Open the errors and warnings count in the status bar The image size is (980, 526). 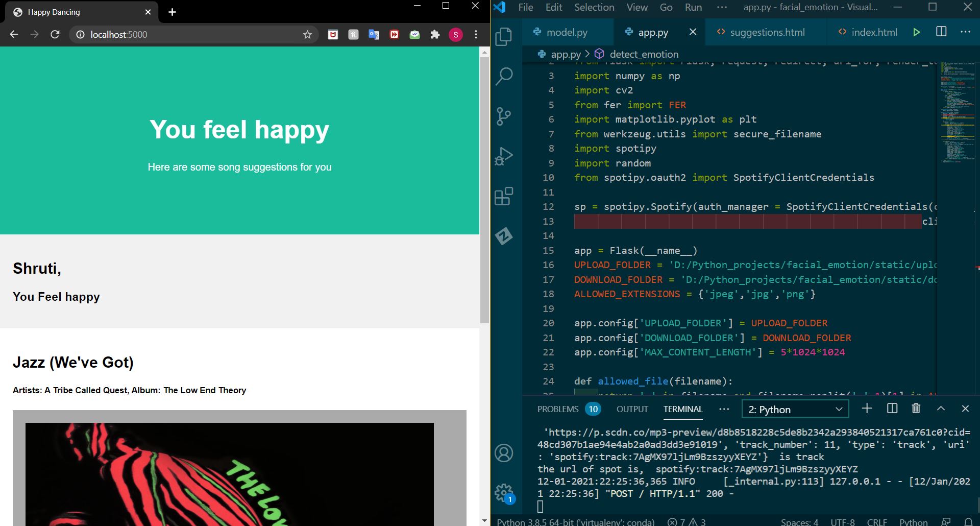pyautogui.click(x=687, y=522)
